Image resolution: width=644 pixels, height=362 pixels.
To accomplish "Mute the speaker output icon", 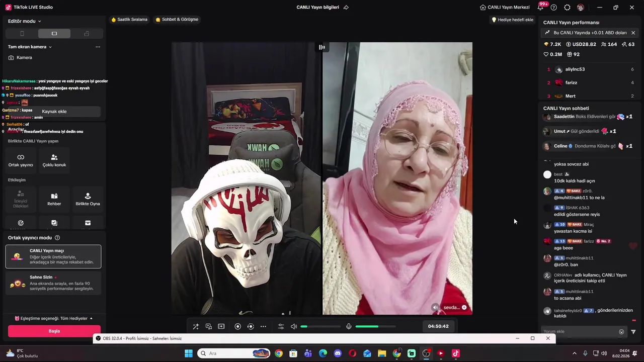I will [x=294, y=326].
